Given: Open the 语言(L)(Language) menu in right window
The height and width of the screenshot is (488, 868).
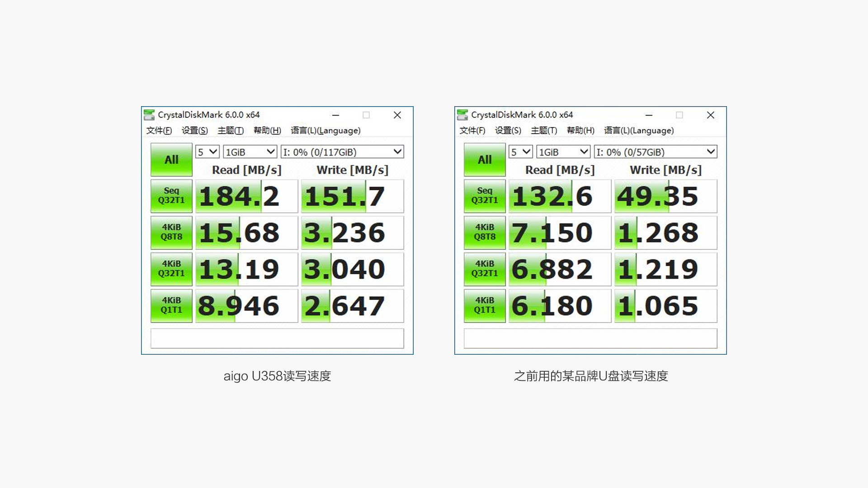Looking at the screenshot, I should (x=638, y=130).
